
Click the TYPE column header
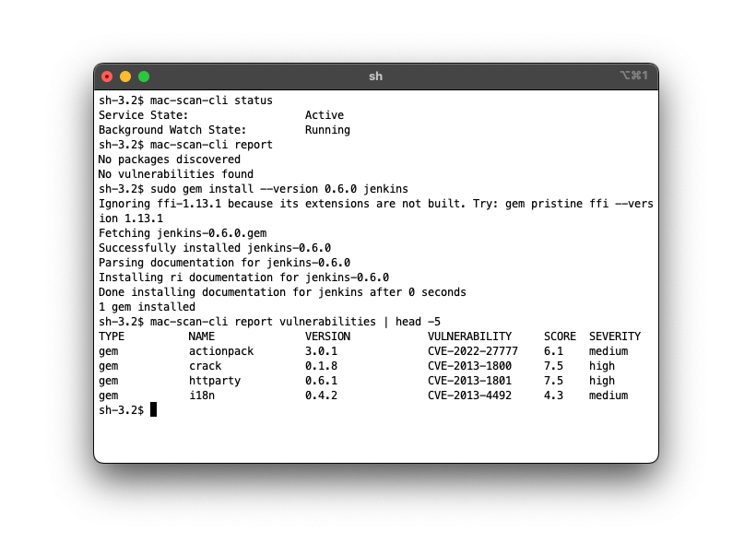(x=112, y=337)
